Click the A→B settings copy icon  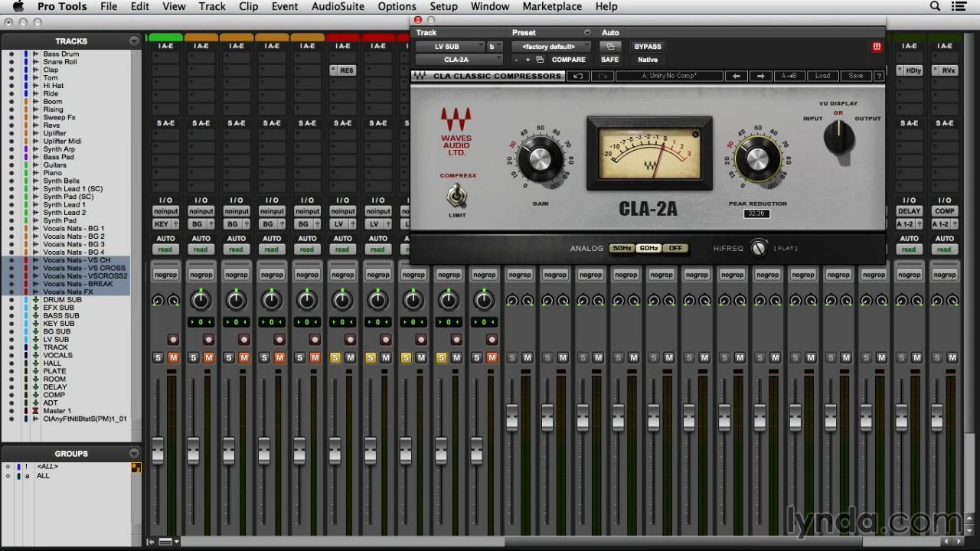click(x=789, y=76)
